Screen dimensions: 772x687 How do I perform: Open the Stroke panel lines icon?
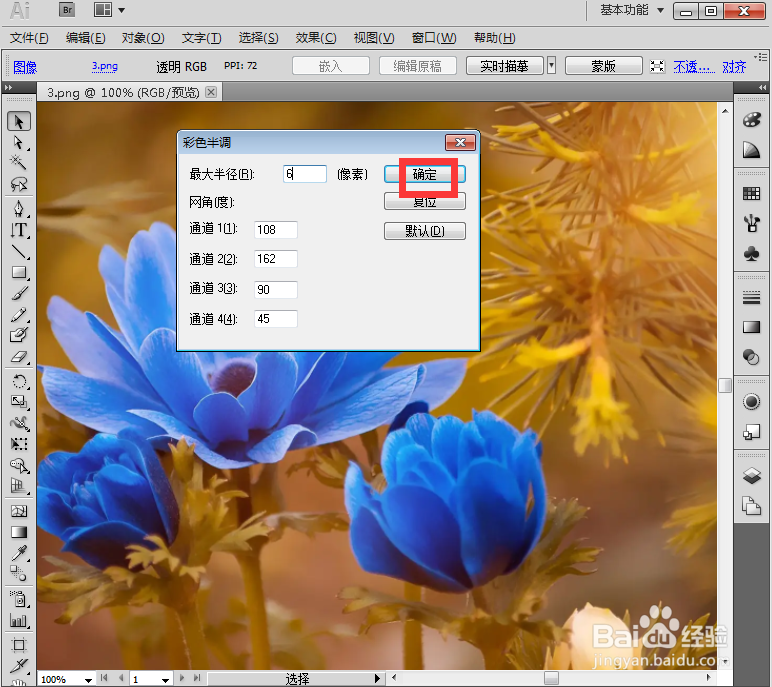pyautogui.click(x=751, y=297)
